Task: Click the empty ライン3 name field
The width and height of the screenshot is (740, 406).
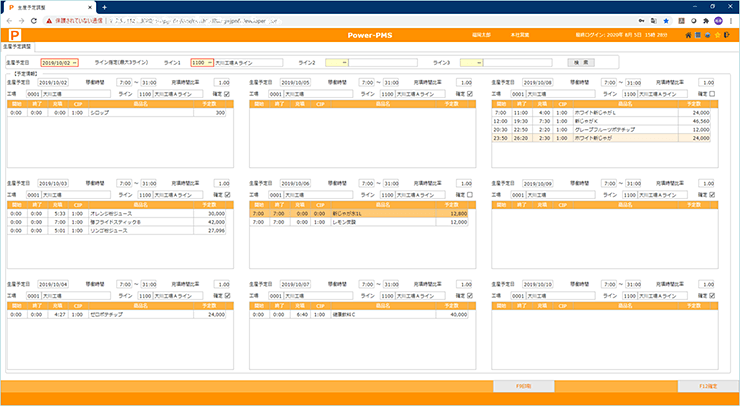Action: (x=518, y=63)
